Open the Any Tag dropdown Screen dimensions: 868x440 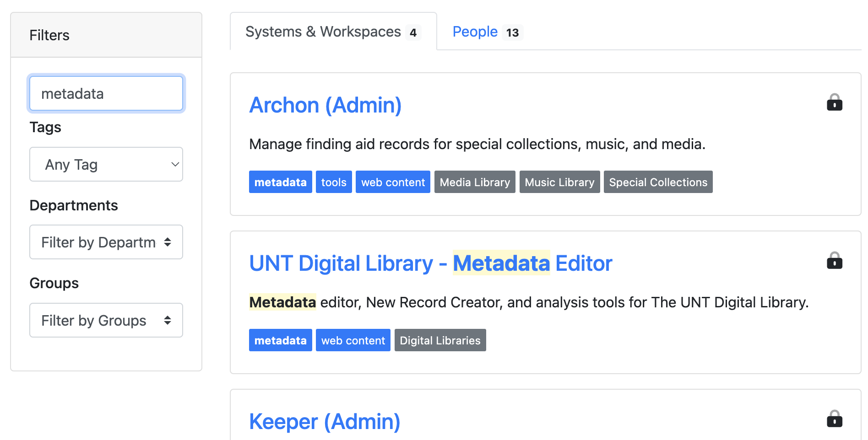click(x=106, y=164)
